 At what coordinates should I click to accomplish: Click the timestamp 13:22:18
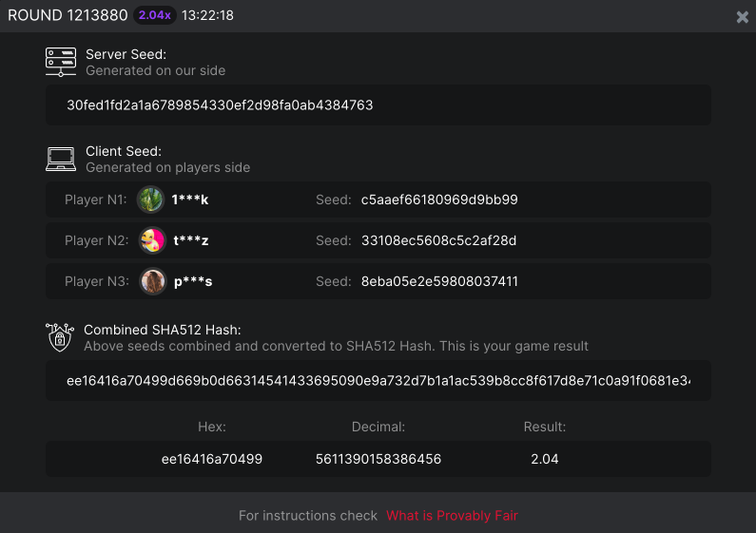(208, 15)
